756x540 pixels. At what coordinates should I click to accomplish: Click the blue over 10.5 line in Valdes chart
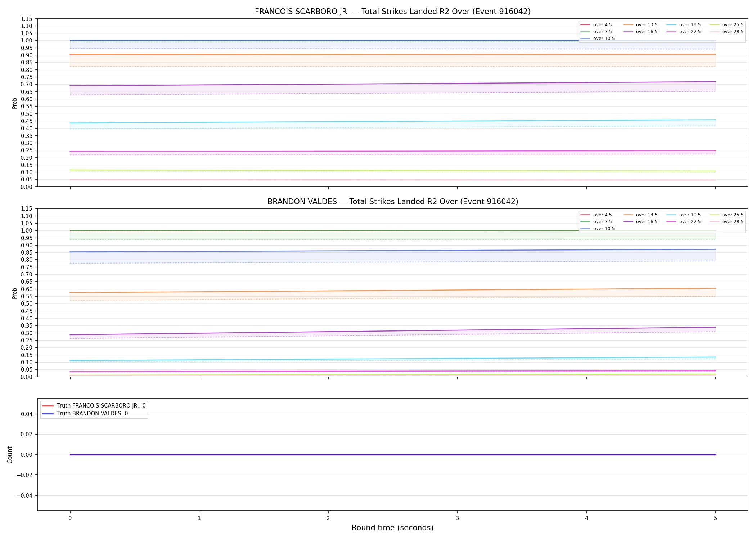pos(392,251)
